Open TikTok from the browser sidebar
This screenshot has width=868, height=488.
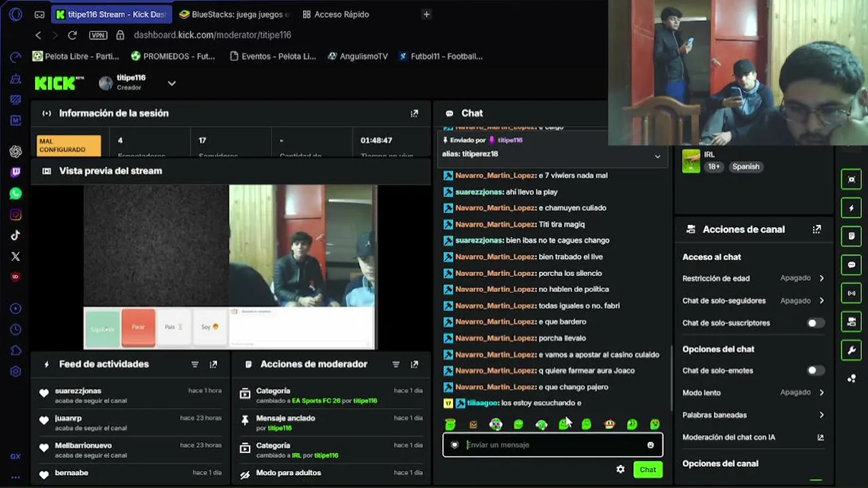[x=16, y=236]
